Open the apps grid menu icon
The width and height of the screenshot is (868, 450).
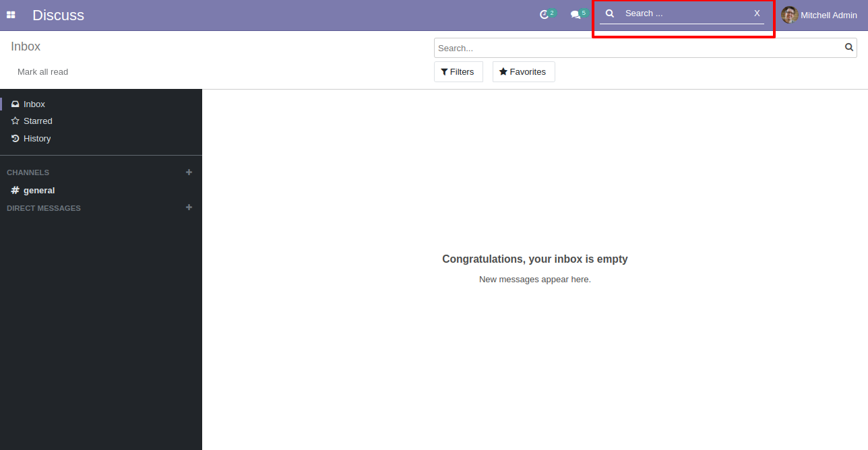point(11,15)
